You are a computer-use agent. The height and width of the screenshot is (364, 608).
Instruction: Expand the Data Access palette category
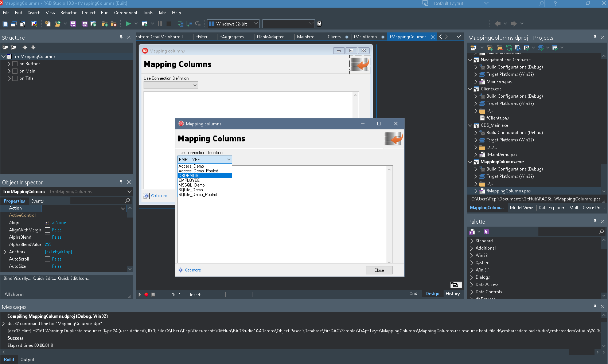pyautogui.click(x=471, y=285)
